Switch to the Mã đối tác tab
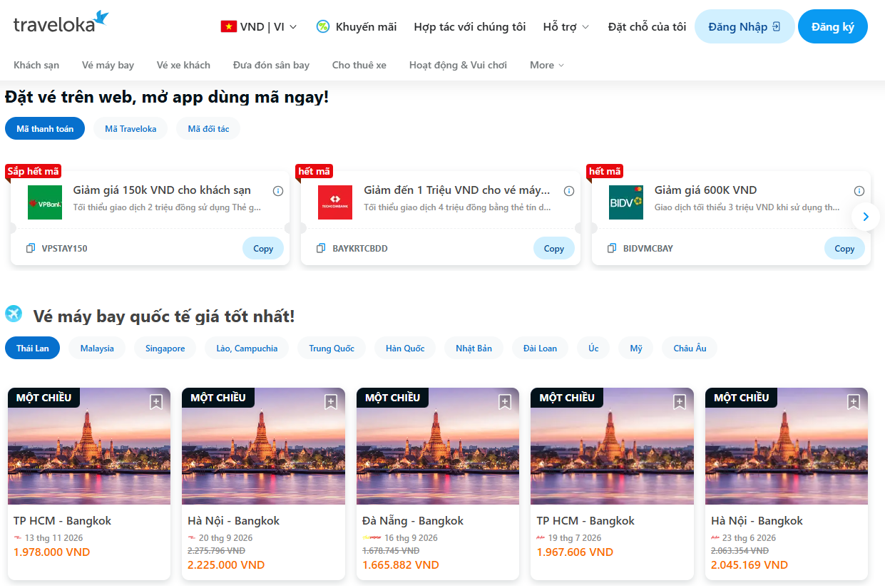Viewport: 885px width, 588px height. click(x=208, y=128)
